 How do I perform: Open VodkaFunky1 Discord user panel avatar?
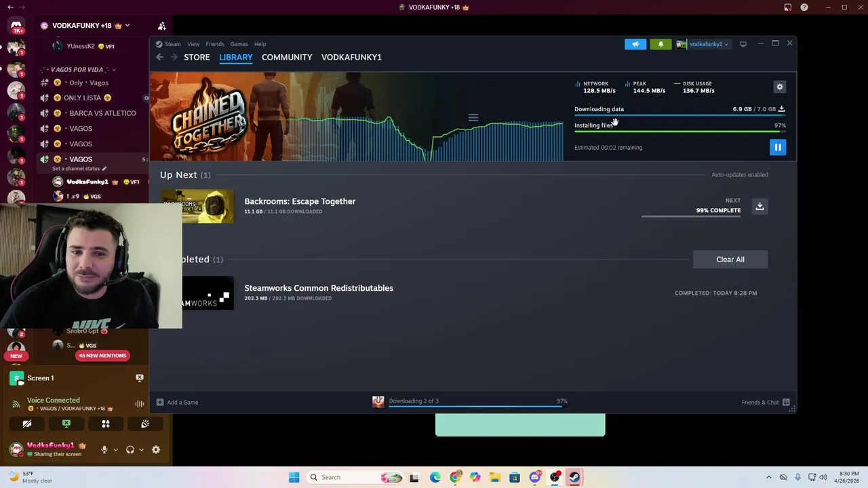(16, 449)
